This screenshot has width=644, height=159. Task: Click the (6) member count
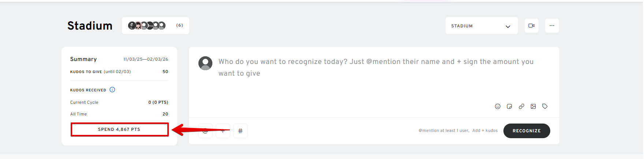point(179,25)
